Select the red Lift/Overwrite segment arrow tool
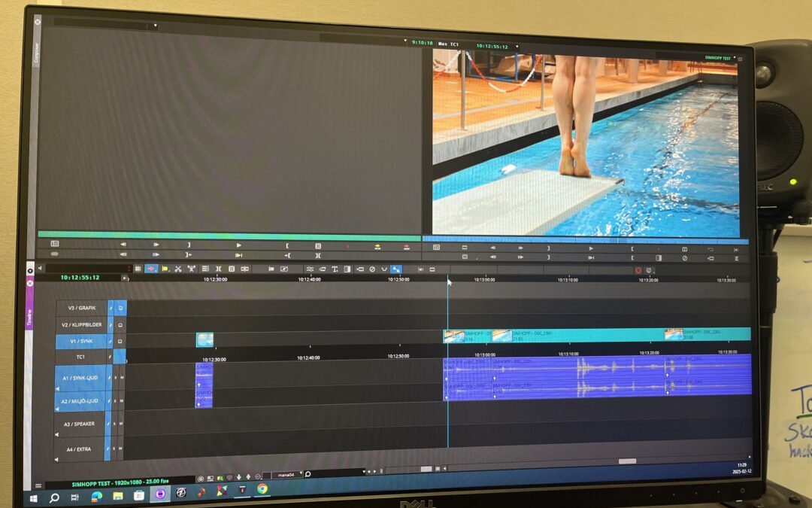The height and width of the screenshot is (508, 812). [151, 269]
